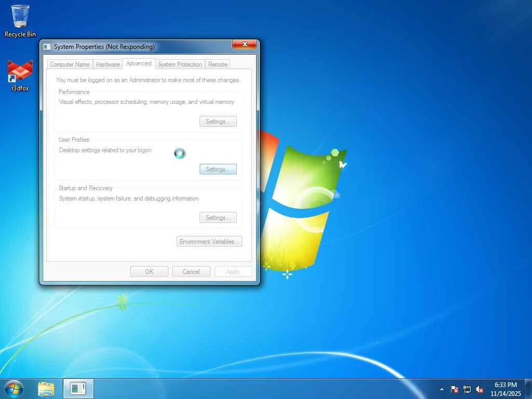Open the Recycle Bin desktop icon
The height and width of the screenshot is (399, 532).
click(20, 21)
